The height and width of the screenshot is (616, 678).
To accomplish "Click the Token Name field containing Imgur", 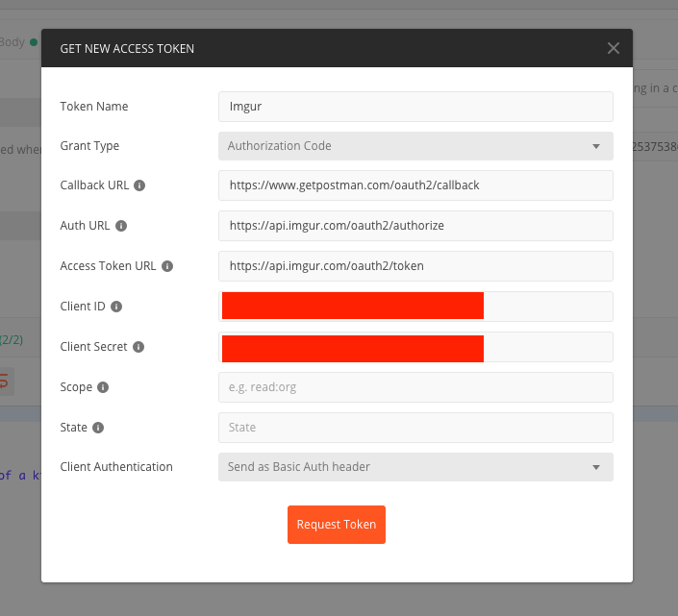I will click(x=415, y=107).
